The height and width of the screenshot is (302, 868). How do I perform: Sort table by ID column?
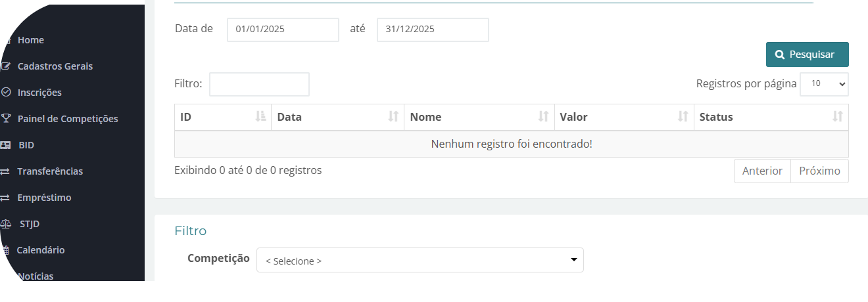[x=222, y=118]
